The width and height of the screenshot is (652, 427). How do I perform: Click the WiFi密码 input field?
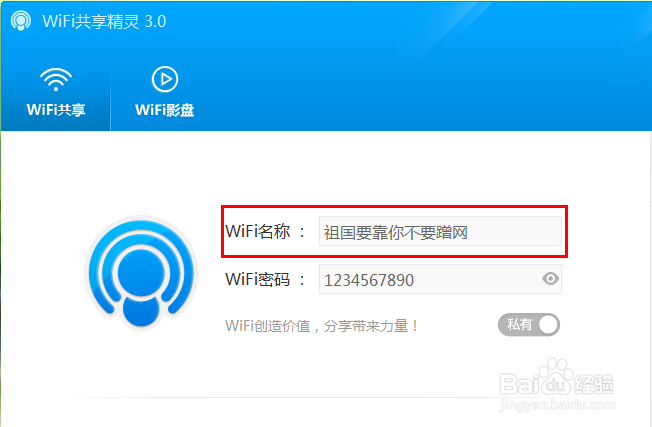440,279
